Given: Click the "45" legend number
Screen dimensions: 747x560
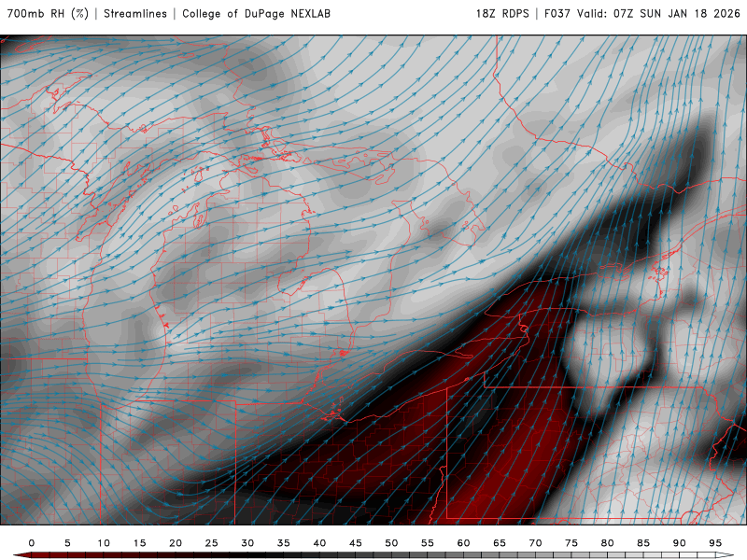Looking at the screenshot, I should [x=356, y=543].
